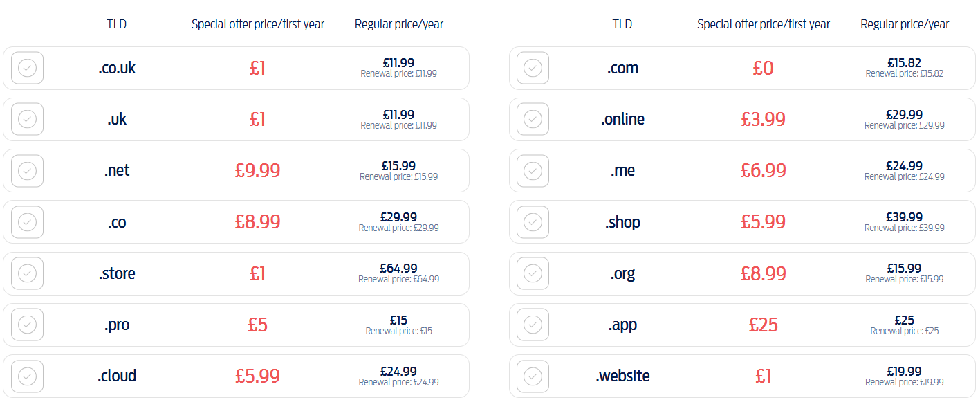Click the £0 special offer price
The width and height of the screenshot is (980, 400).
[763, 68]
